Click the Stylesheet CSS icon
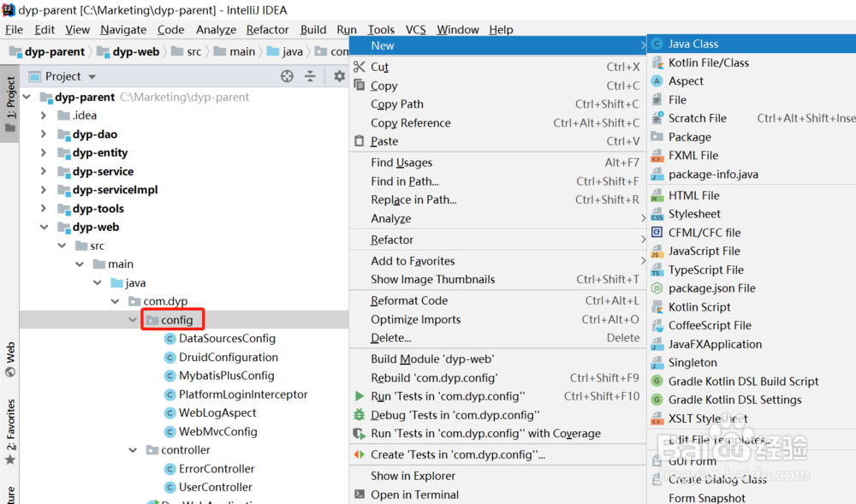The height and width of the screenshot is (504, 856). click(657, 214)
